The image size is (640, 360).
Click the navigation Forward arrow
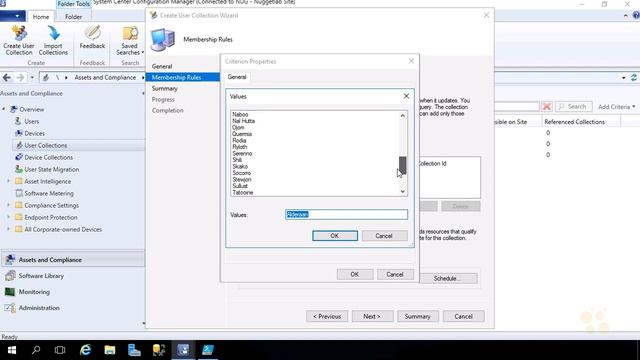(x=20, y=78)
